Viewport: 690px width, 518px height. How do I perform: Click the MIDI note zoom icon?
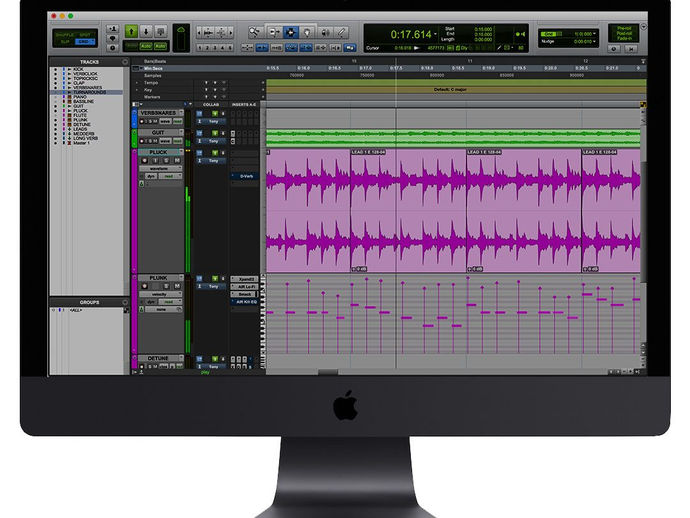(x=221, y=32)
